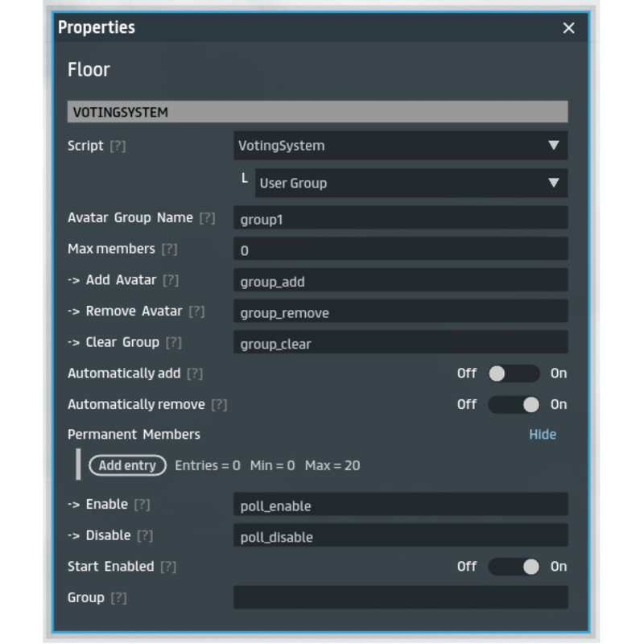Click the poll_enable input field
Viewport: 644px width, 644px height.
tap(400, 506)
